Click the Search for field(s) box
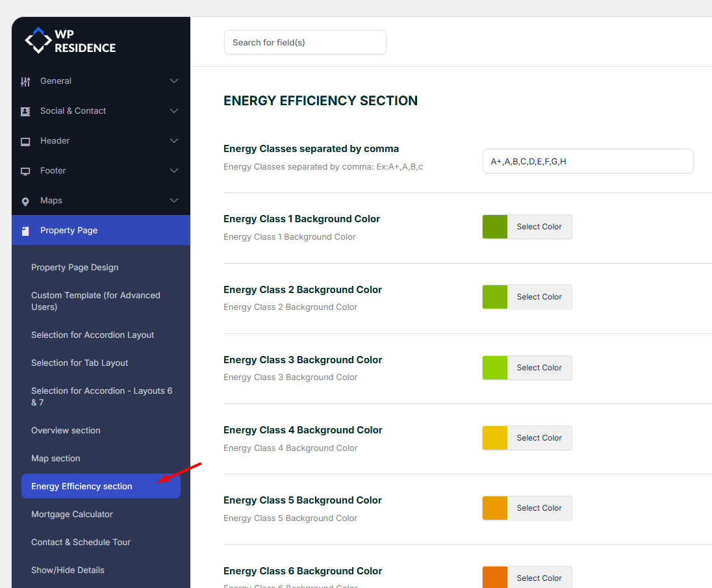The height and width of the screenshot is (588, 712). pos(305,42)
